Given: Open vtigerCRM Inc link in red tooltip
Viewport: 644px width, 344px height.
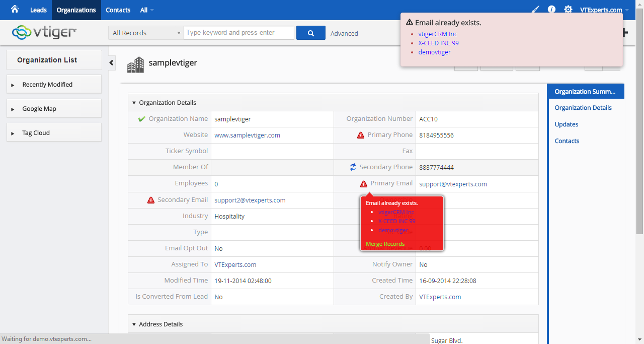Looking at the screenshot, I should (396, 212).
